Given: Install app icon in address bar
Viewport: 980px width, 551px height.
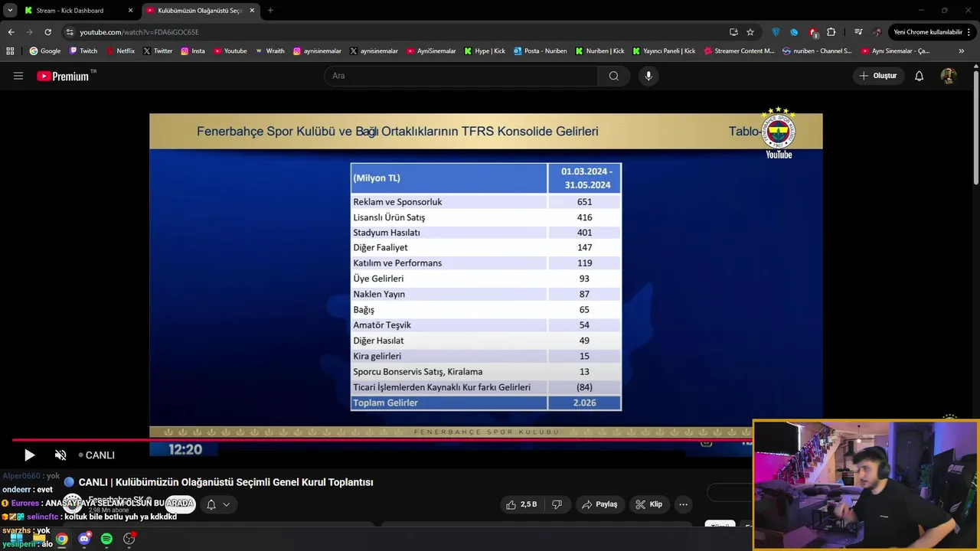Looking at the screenshot, I should (733, 32).
